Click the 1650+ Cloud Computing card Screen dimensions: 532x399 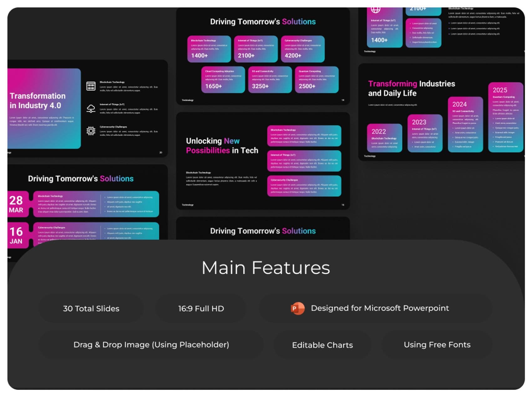pos(223,79)
